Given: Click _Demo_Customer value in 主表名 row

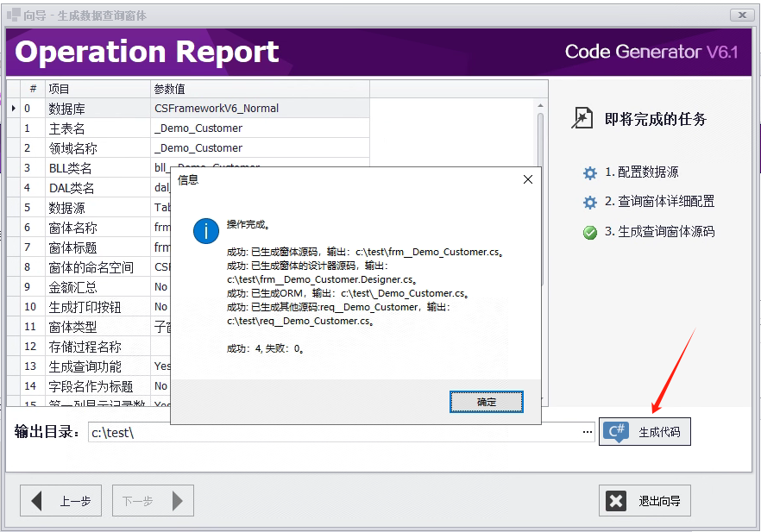Looking at the screenshot, I should pos(260,128).
